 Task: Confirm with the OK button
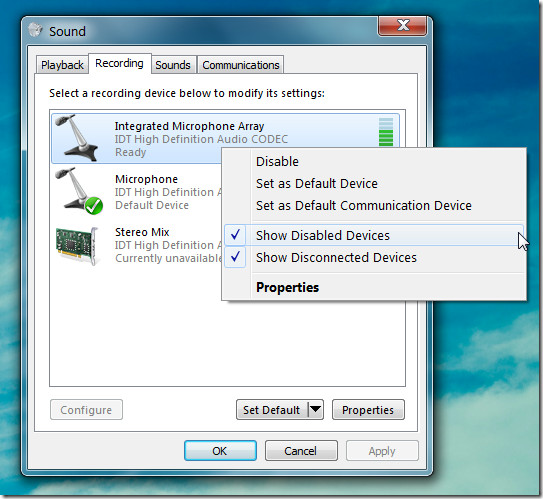point(220,451)
